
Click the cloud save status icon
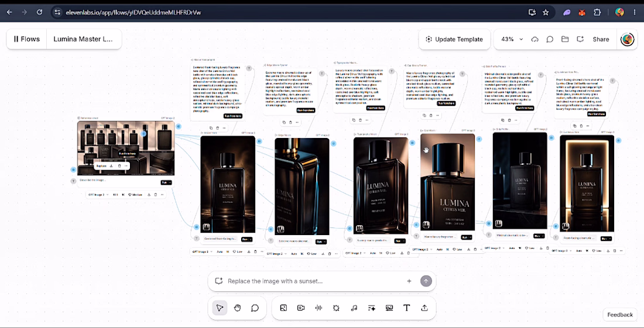click(535, 39)
